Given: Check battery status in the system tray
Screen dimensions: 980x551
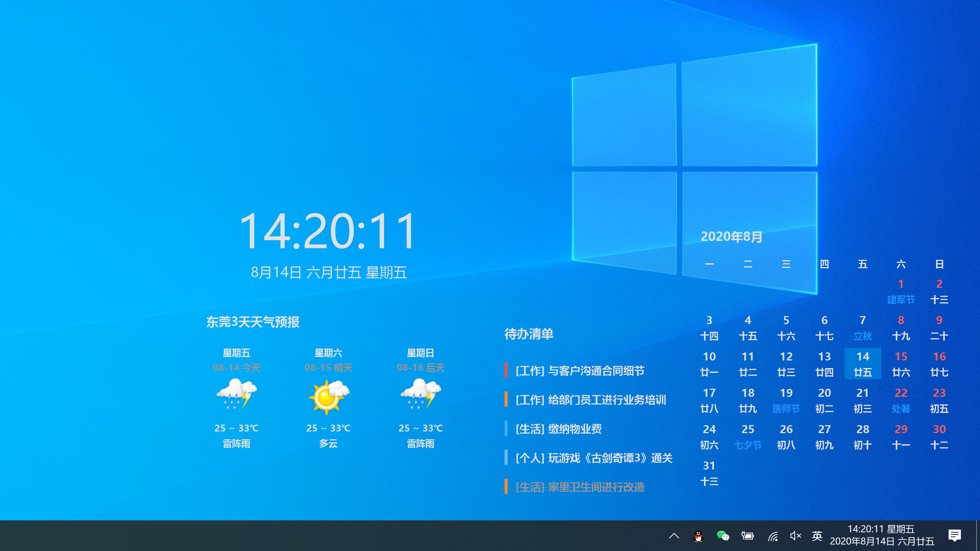Looking at the screenshot, I should point(747,536).
